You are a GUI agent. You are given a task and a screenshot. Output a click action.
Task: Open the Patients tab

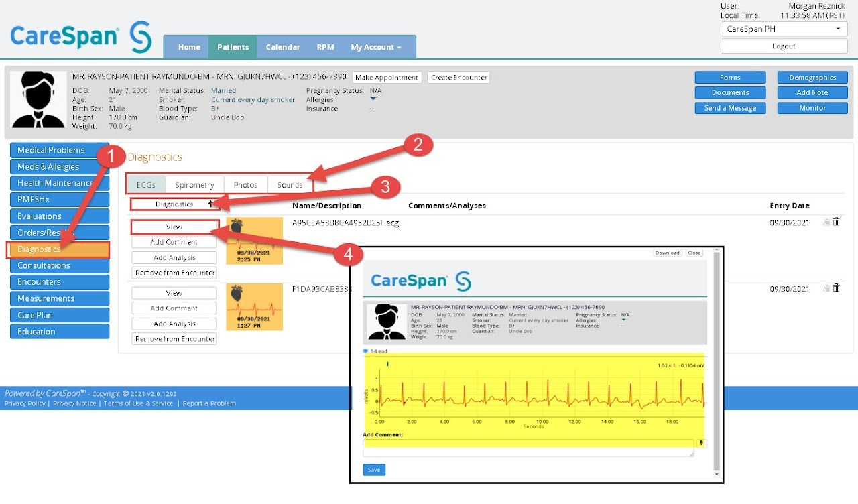233,47
